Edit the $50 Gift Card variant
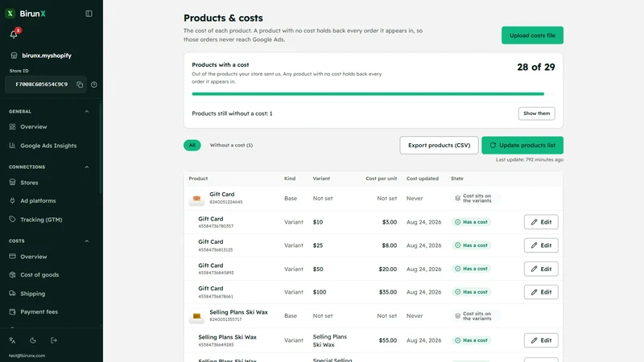Screen dimensions: 644x362 [x=541, y=269]
